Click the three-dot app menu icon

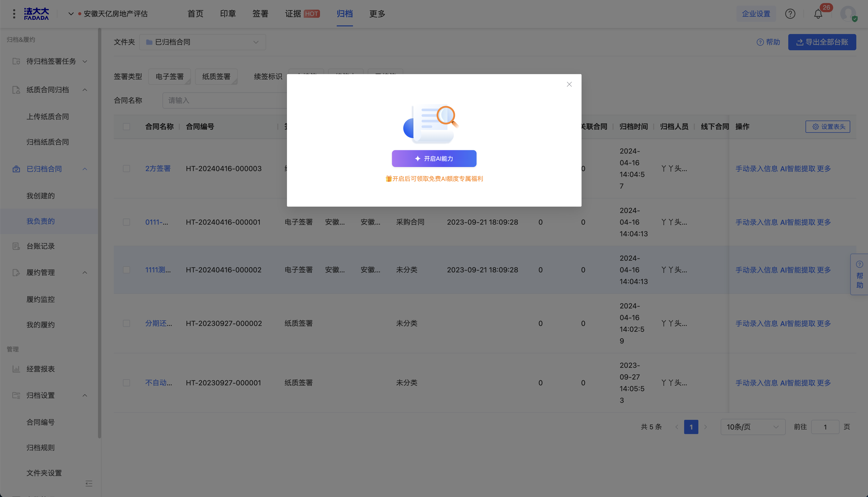pos(14,14)
